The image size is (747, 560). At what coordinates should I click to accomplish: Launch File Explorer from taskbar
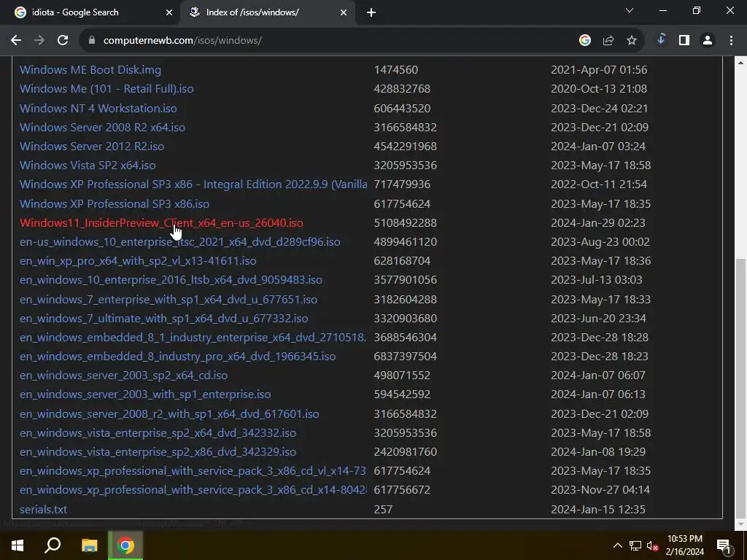(89, 545)
